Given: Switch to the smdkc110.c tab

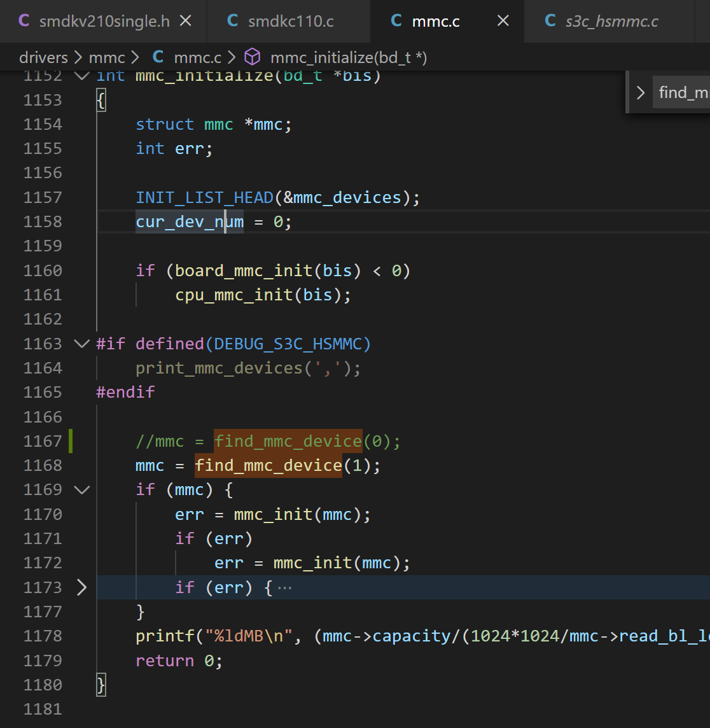Looking at the screenshot, I should [290, 21].
